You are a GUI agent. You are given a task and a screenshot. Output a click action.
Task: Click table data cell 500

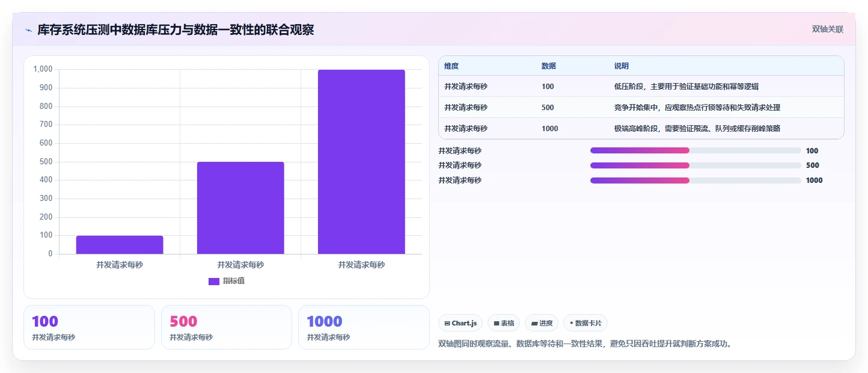548,108
